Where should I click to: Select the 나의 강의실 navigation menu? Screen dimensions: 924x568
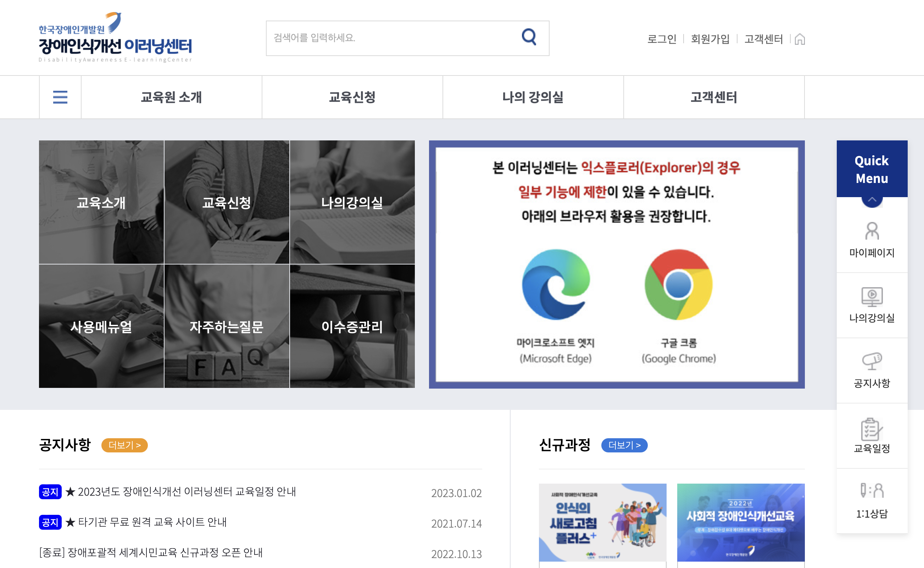(533, 97)
